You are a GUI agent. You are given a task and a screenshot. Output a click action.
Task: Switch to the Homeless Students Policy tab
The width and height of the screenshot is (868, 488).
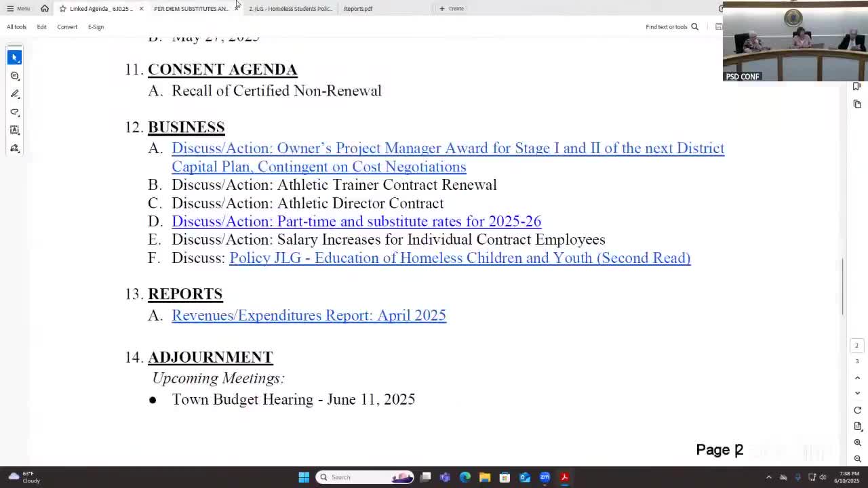click(290, 9)
